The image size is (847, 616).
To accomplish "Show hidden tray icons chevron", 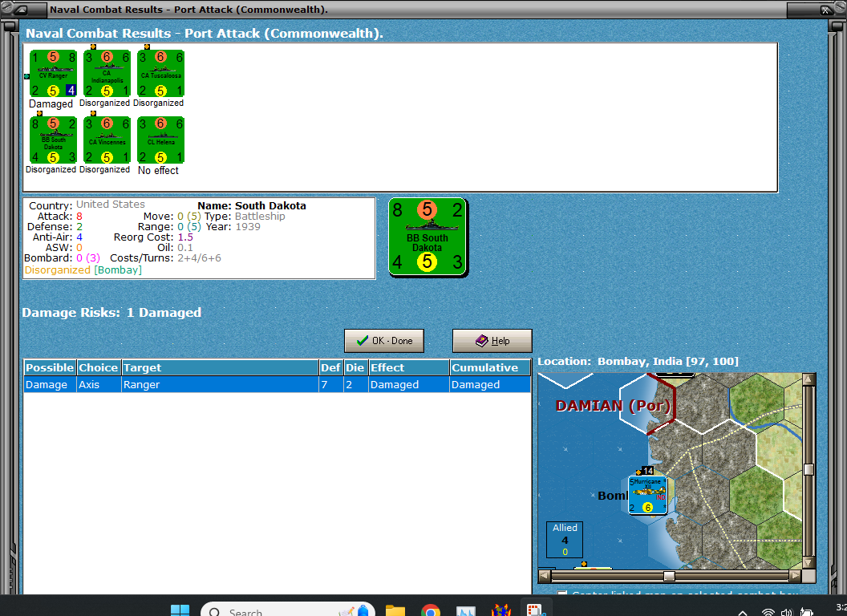I will tap(744, 613).
